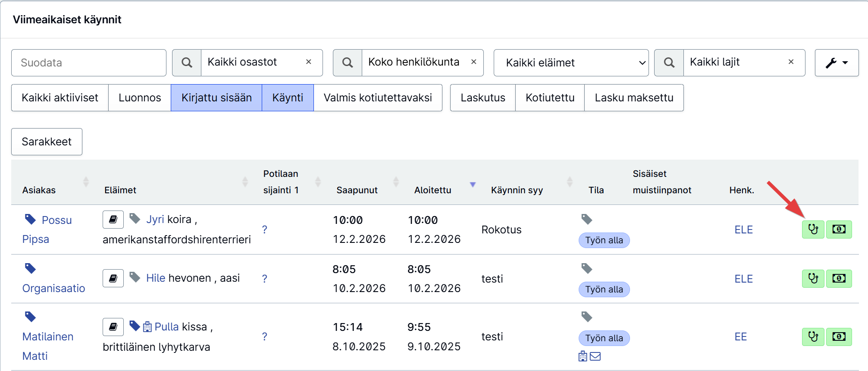Open patient Jyri link

155,219
